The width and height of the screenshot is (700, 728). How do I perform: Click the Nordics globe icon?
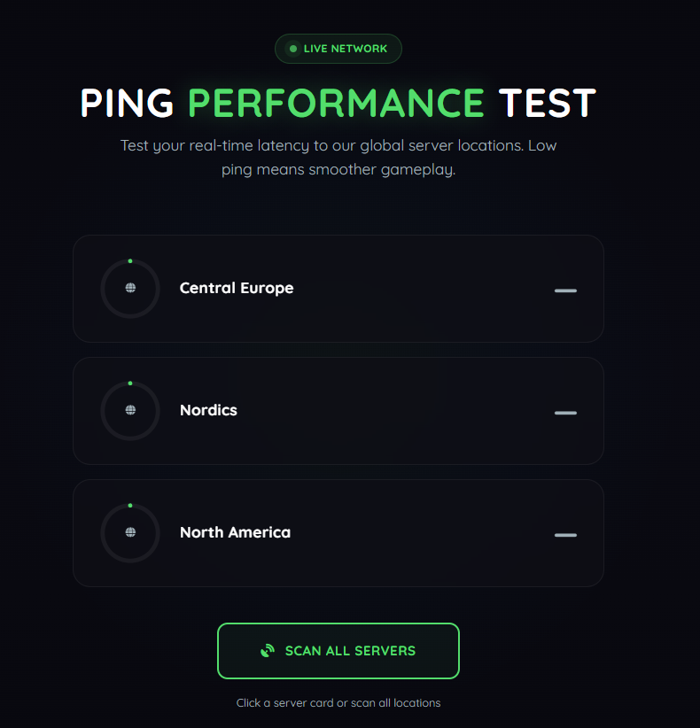tap(130, 410)
